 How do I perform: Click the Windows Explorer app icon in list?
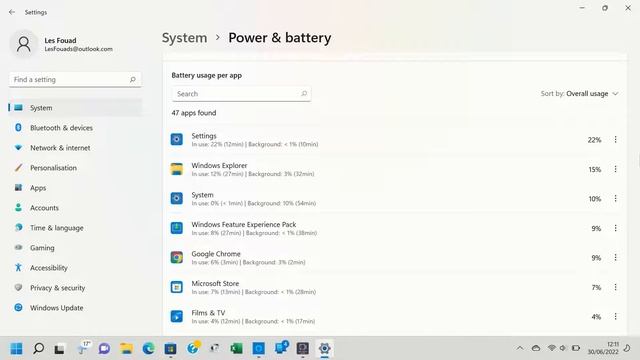click(x=177, y=169)
